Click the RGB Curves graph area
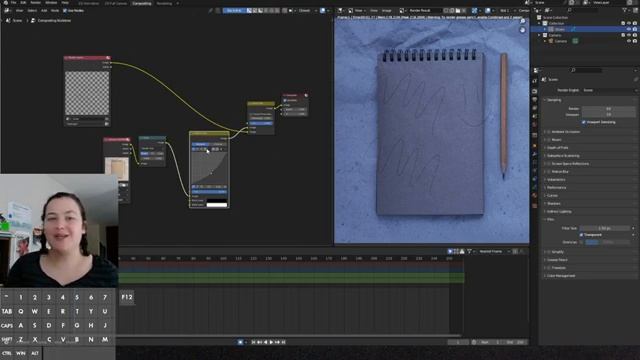The height and width of the screenshot is (360, 640). pos(209,168)
